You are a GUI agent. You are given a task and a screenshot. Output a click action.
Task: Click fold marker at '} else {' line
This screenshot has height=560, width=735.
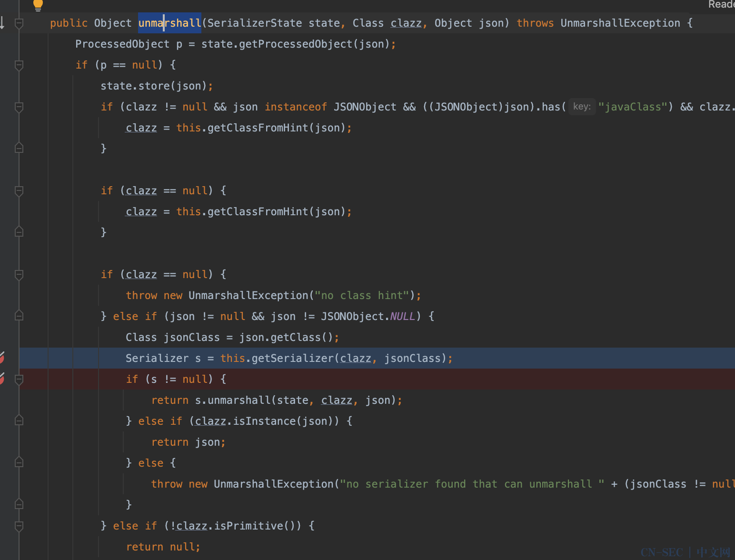[19, 463]
